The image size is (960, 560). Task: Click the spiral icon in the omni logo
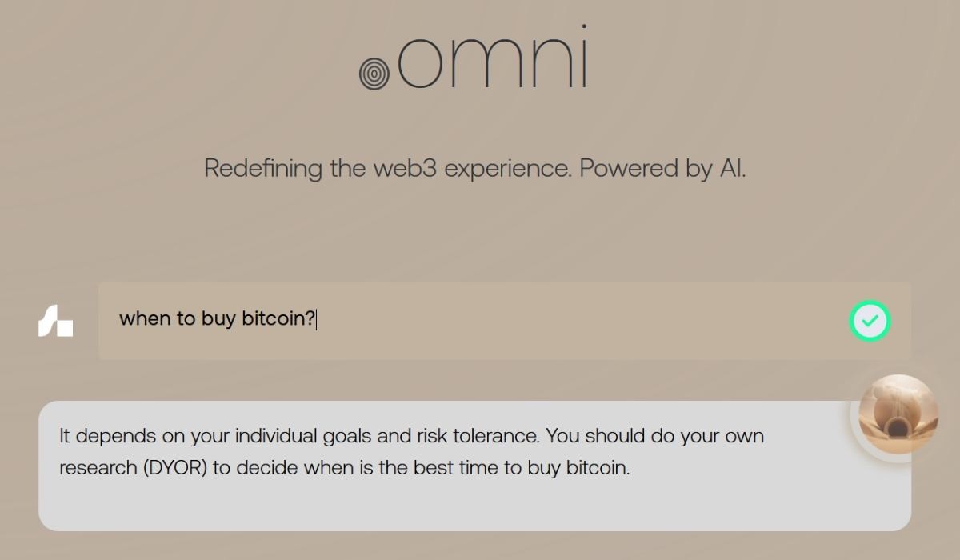(374, 74)
